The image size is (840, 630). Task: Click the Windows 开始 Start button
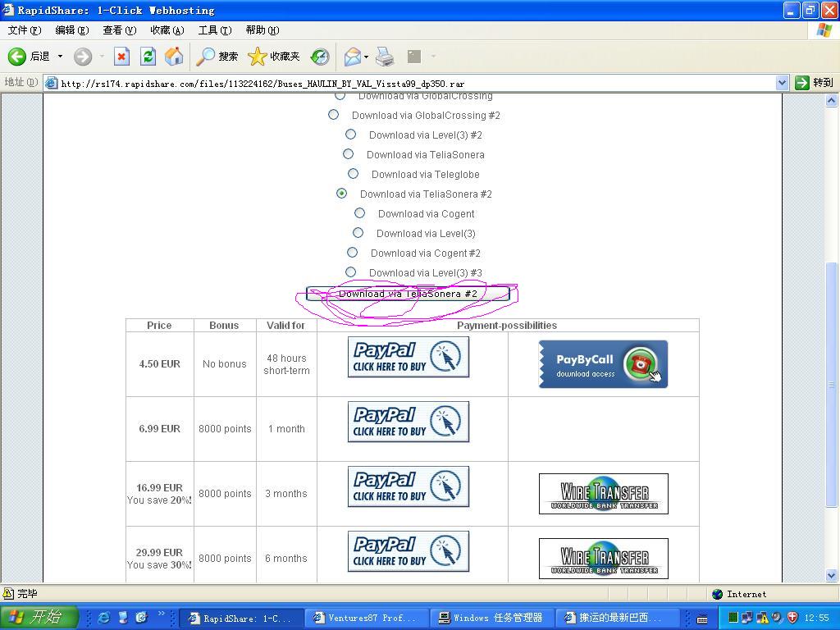tap(39, 618)
